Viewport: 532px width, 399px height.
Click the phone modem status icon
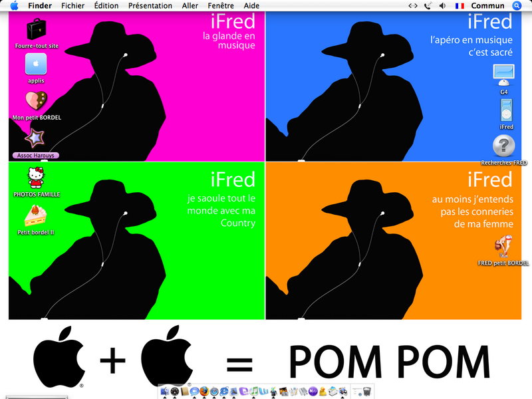(428, 5)
